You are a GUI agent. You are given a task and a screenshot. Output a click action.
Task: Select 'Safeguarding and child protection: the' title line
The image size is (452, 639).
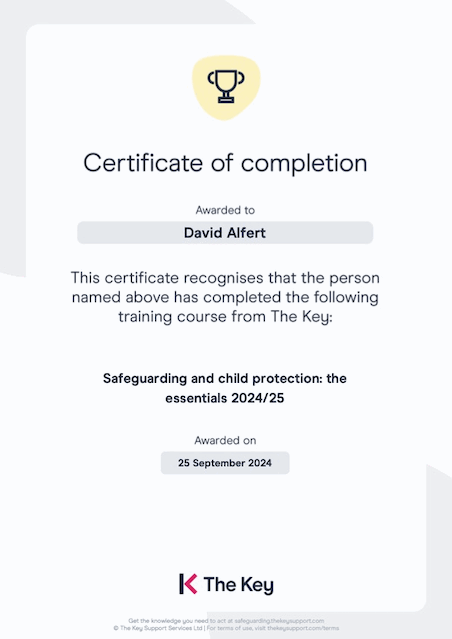tap(225, 379)
